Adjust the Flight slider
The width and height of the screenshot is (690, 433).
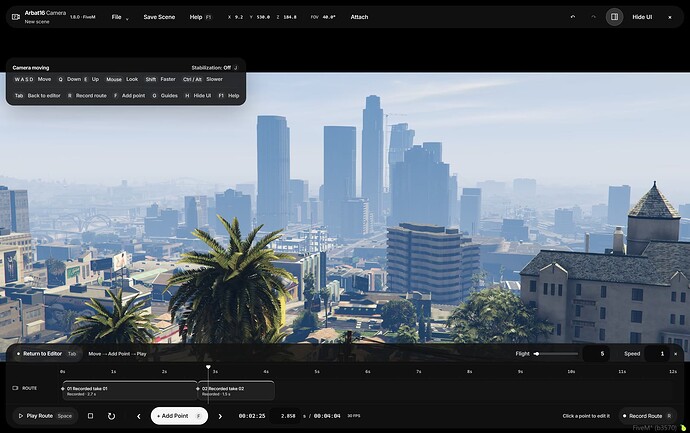[x=556, y=354]
